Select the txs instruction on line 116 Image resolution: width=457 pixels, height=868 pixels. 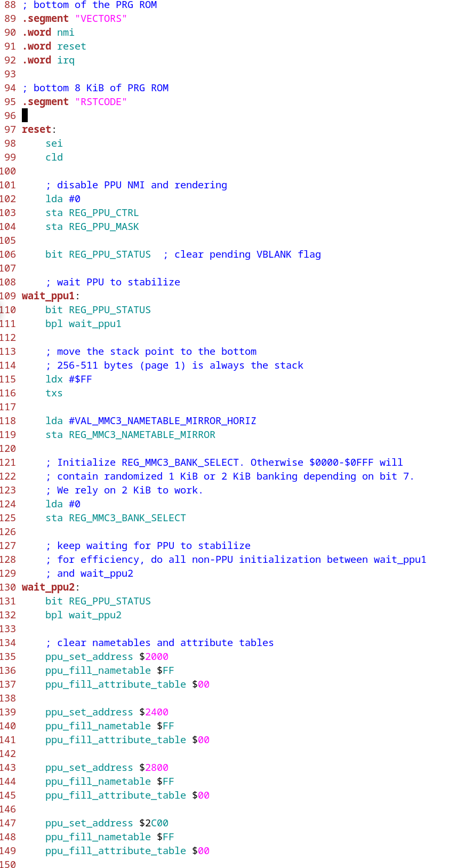click(x=54, y=393)
